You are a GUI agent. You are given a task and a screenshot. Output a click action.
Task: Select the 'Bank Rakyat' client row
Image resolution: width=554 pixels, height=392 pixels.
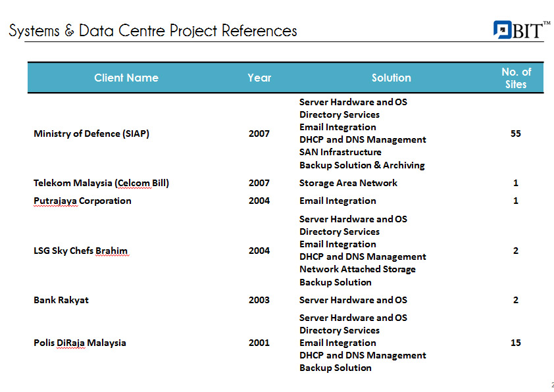coord(61,300)
